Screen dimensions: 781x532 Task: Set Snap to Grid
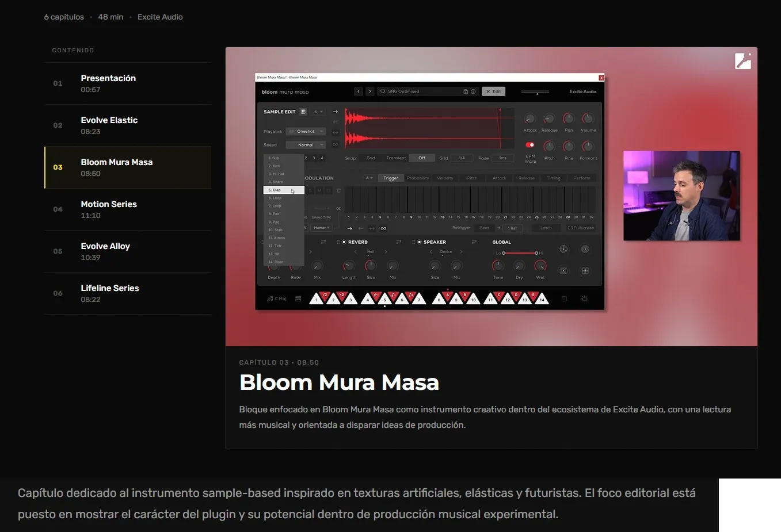coord(371,158)
